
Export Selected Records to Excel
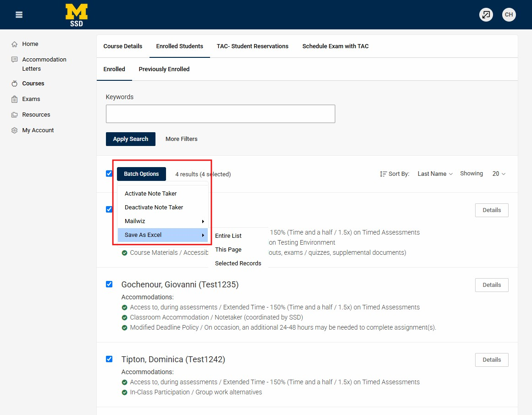238,264
